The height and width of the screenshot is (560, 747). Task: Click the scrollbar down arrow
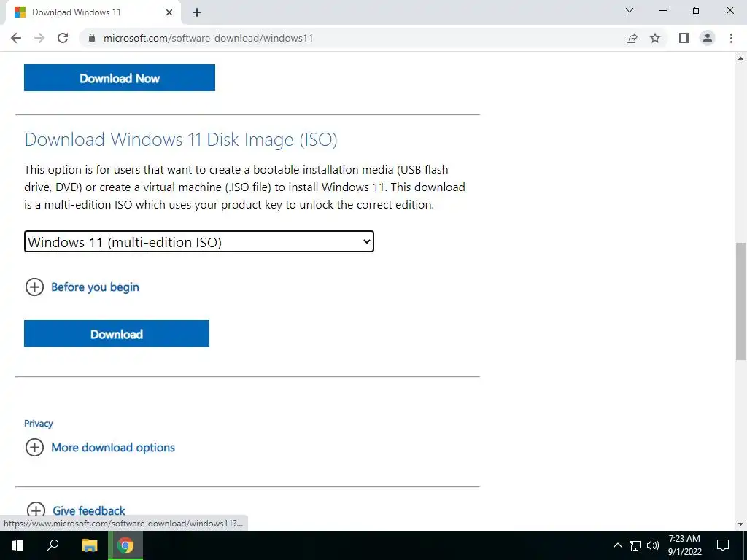741,524
